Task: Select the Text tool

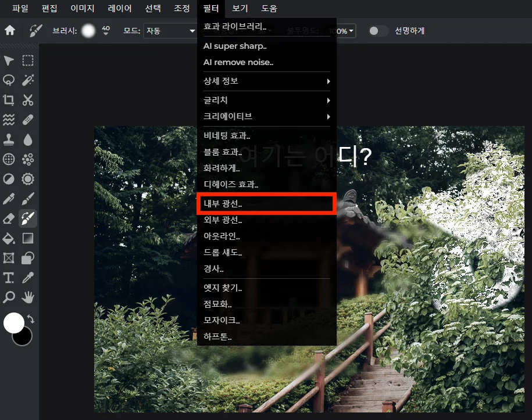Action: coord(8,277)
